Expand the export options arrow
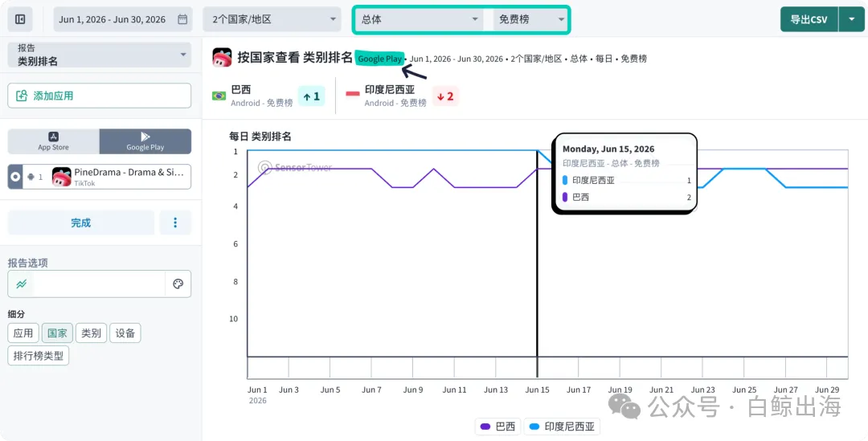 (851, 19)
